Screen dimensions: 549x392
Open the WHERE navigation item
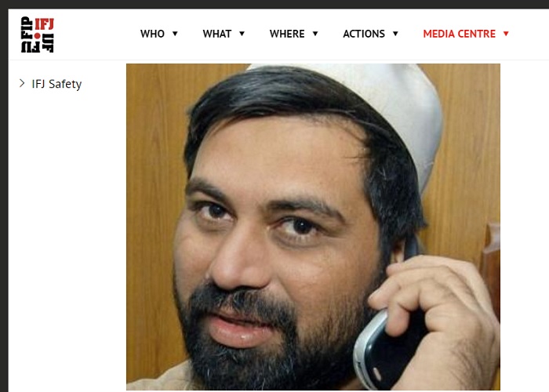287,34
